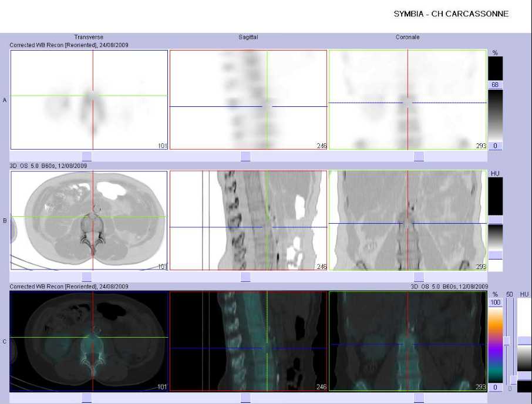The height and width of the screenshot is (404, 532).
Task: Click slice slider under row B sagittal view
Action: tap(245, 277)
